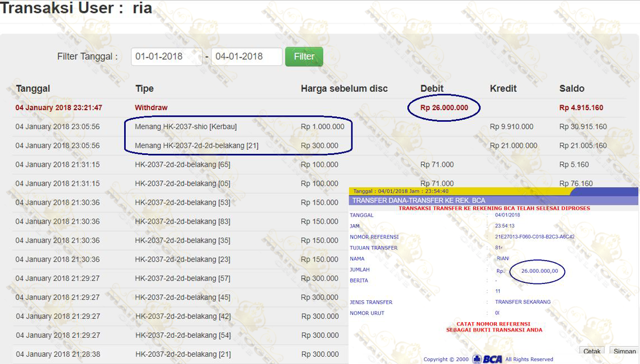Click the BCA logo in the receipt footer
The image size is (640, 364).
(487, 359)
